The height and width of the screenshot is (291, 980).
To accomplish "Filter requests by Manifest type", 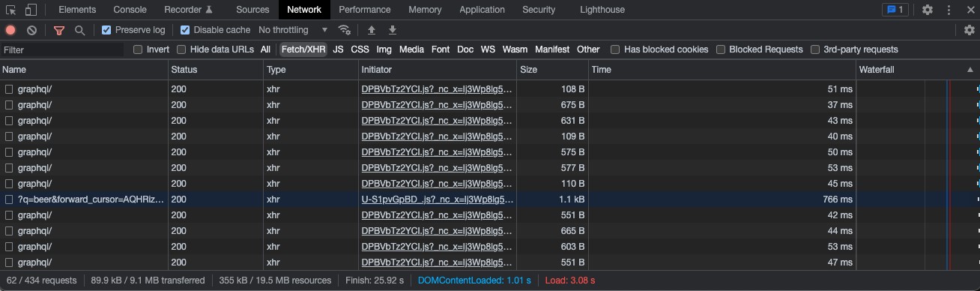I will click(552, 49).
